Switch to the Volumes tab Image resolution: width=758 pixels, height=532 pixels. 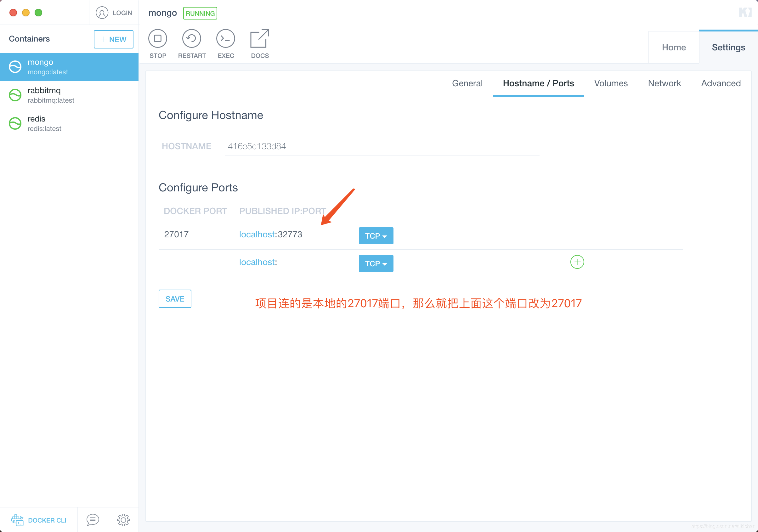pos(610,83)
